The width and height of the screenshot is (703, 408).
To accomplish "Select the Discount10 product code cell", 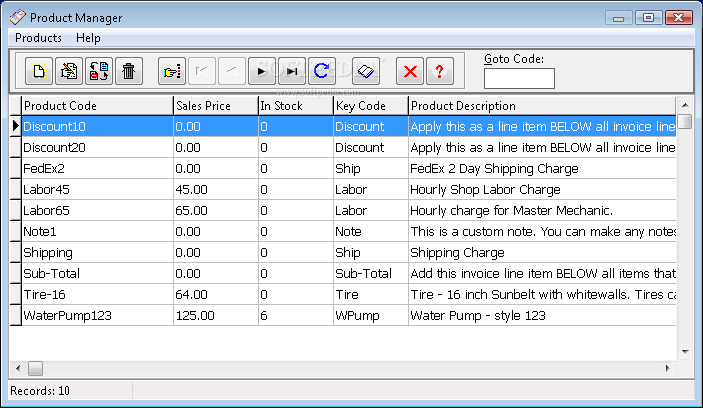I will 97,126.
